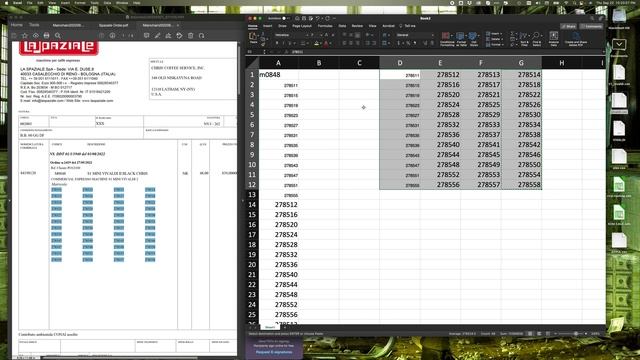Click the font color icon in Excel
Image resolution: width=640 pixels, height=360 pixels.
click(x=326, y=43)
